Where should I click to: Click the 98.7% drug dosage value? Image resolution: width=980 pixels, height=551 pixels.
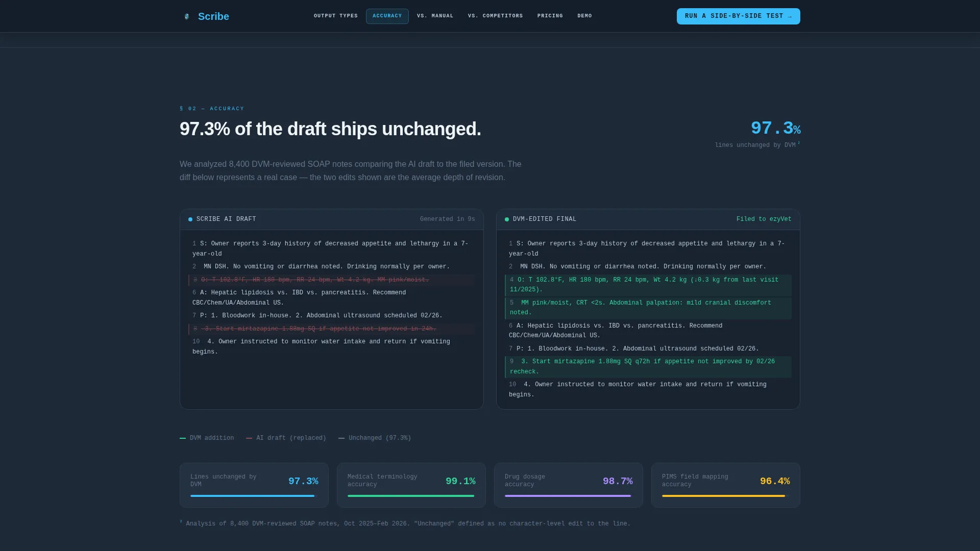[x=618, y=481]
